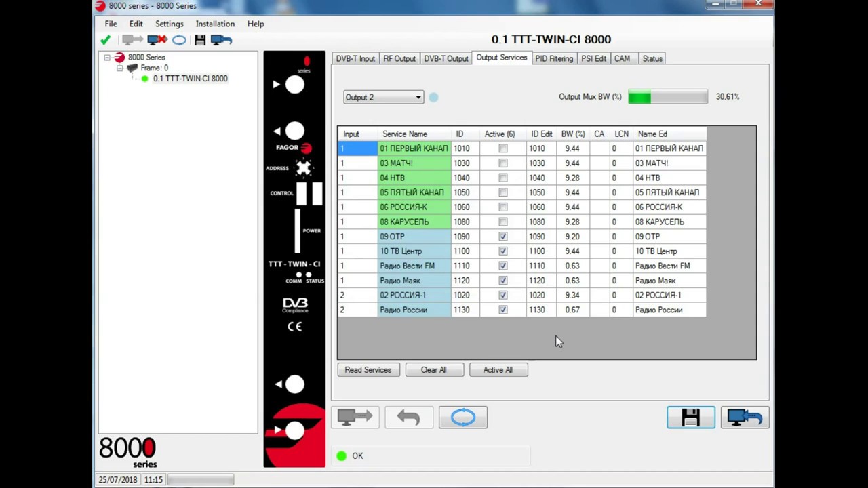Viewport: 868px width, 488px height.
Task: Click the load-from-device monitor icon in top toolbar
Action: (221, 40)
